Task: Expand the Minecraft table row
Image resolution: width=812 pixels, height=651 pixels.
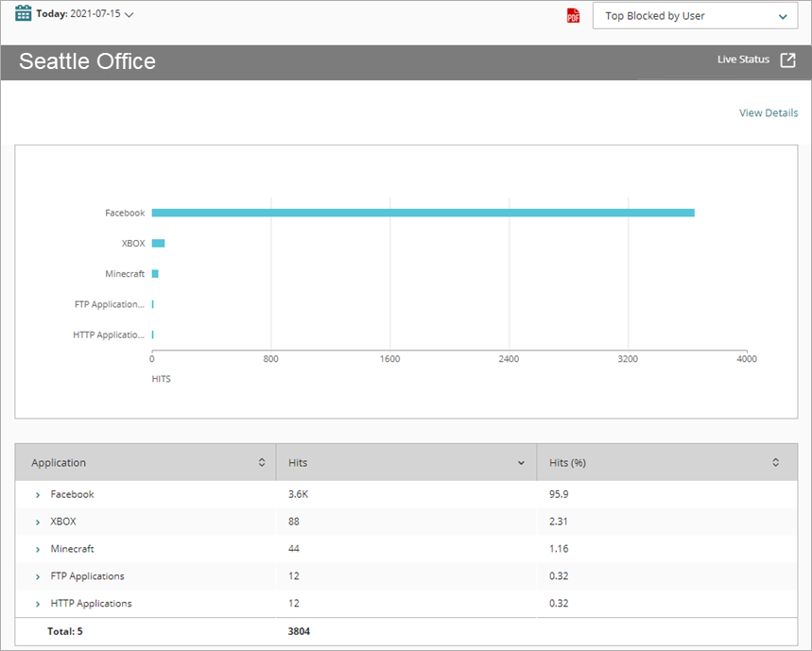Action: point(37,548)
